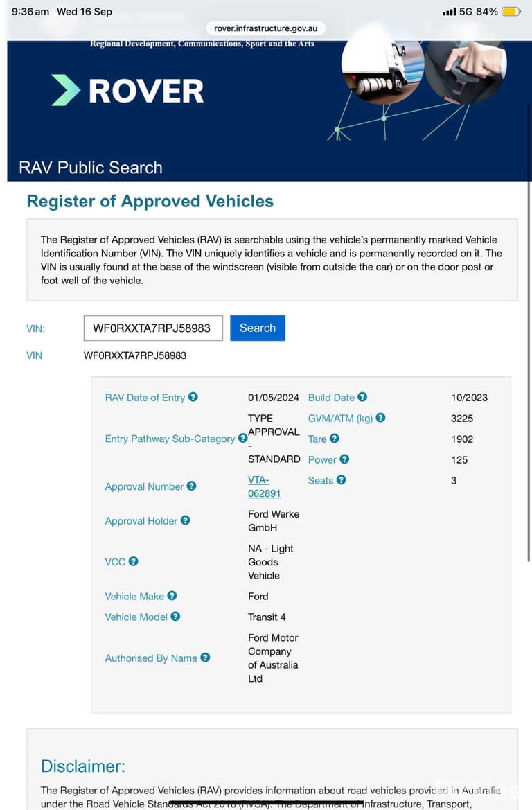Click the Approval Holder label

[x=141, y=521]
